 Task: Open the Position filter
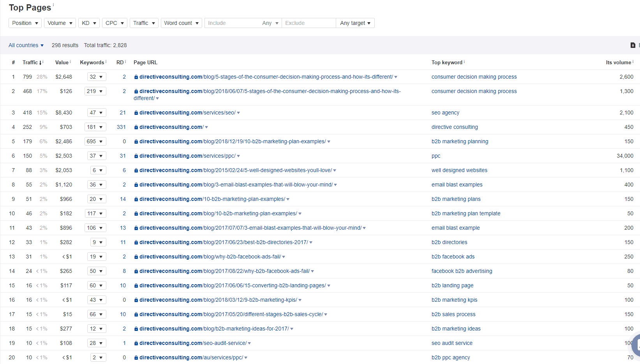coord(25,23)
